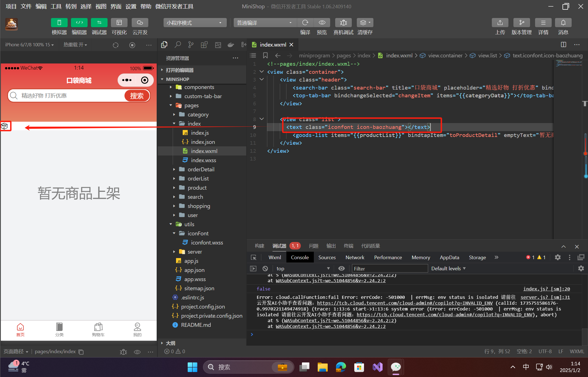The image size is (588, 377).
Task: Click the 搜索 button in simulator
Action: point(137,96)
